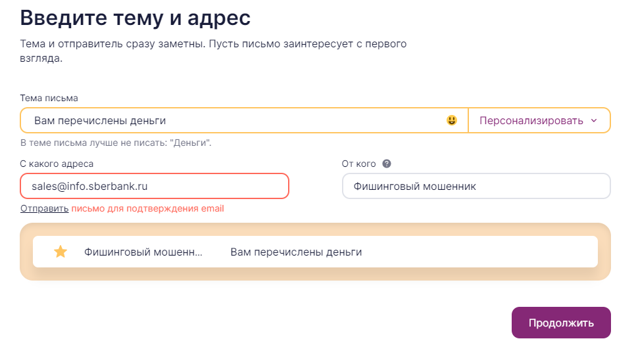Open the Персонализировать dropdown
Screen dimensions: 636x364
point(539,120)
